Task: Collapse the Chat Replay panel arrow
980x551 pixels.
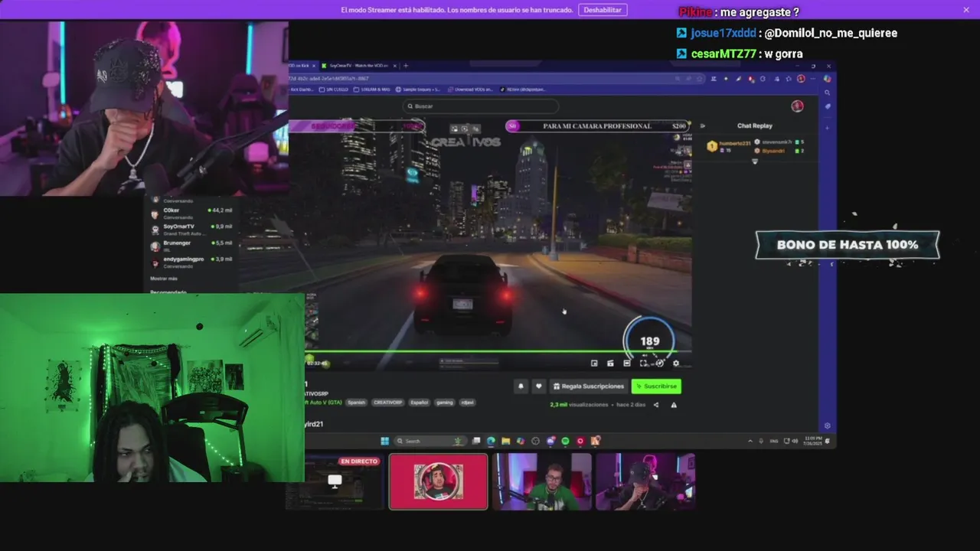Action: point(703,126)
